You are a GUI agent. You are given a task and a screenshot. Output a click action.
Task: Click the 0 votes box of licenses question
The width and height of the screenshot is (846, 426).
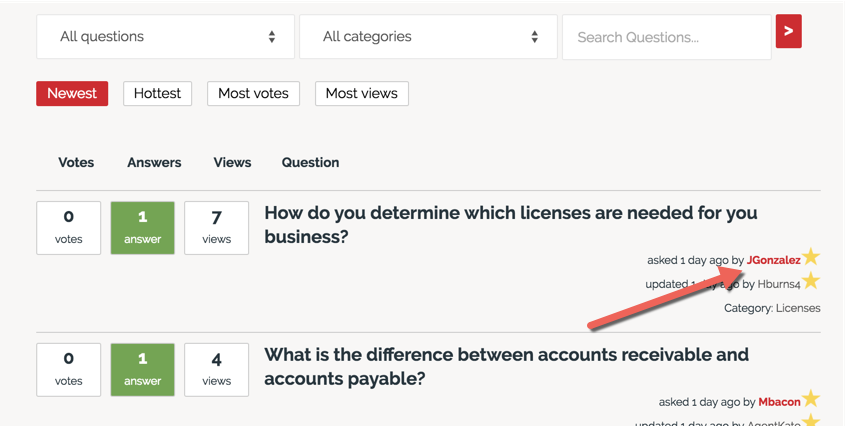tap(69, 228)
